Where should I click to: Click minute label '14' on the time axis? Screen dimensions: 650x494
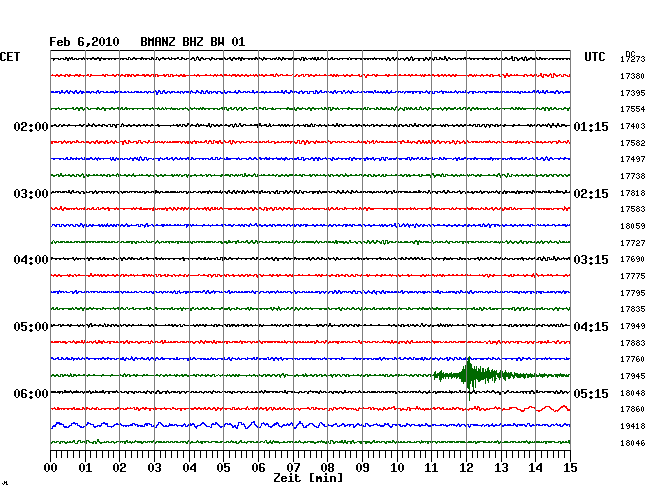(536, 468)
